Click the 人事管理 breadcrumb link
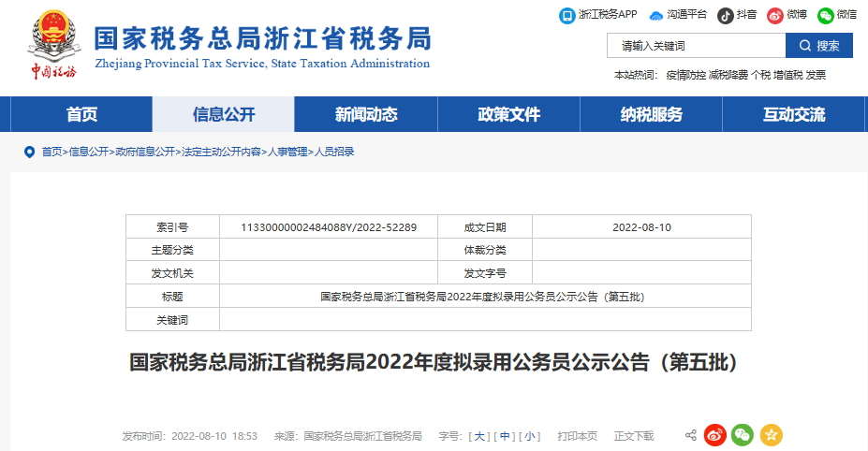This screenshot has height=451, width=868. tap(287, 152)
